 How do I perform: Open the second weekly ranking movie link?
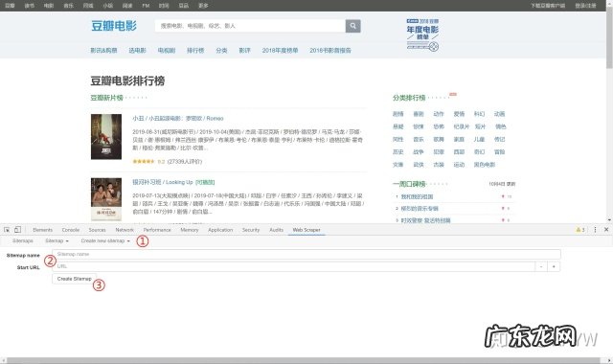420,209
